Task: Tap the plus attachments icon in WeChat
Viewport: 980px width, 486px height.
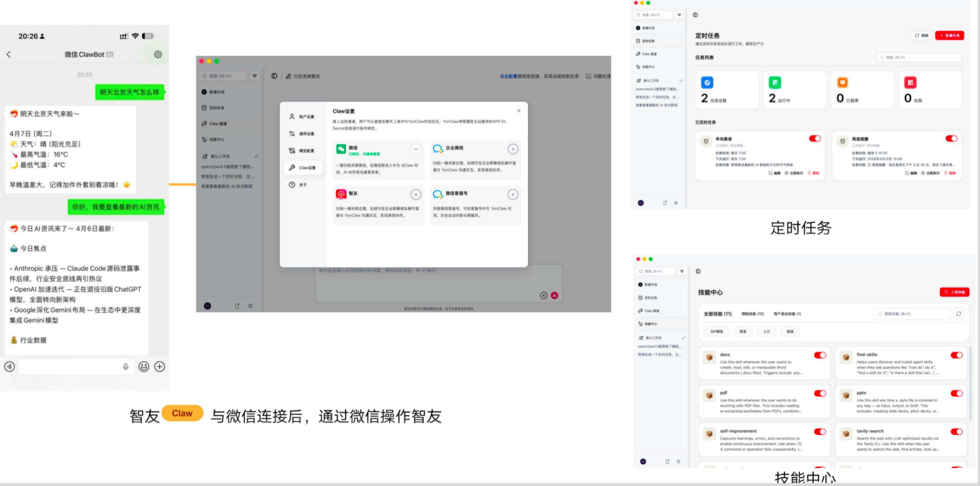Action: tap(160, 367)
